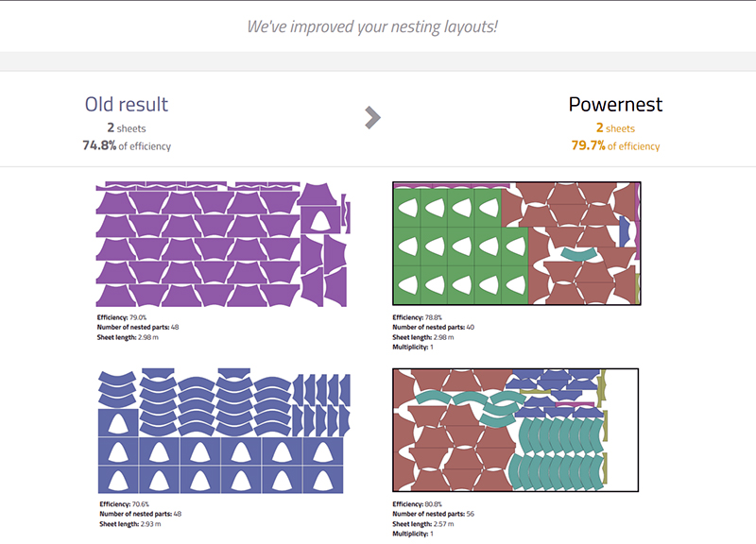
Task: Select the Efficiency 78.8% label
Action: coord(416,318)
